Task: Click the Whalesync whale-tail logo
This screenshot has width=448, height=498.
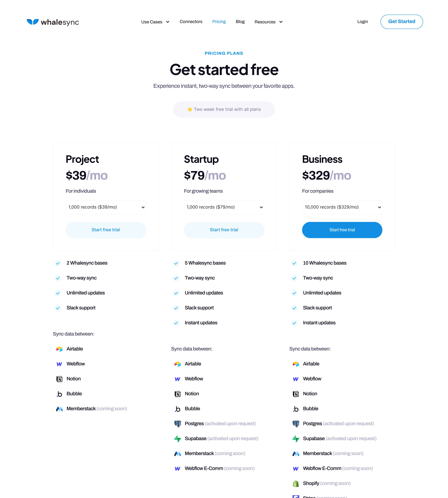Action: click(33, 22)
